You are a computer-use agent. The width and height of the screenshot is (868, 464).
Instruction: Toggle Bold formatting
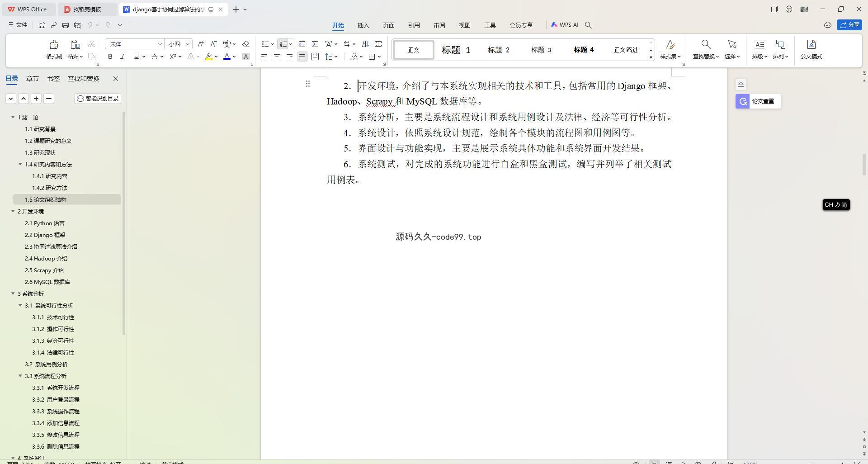pos(110,57)
